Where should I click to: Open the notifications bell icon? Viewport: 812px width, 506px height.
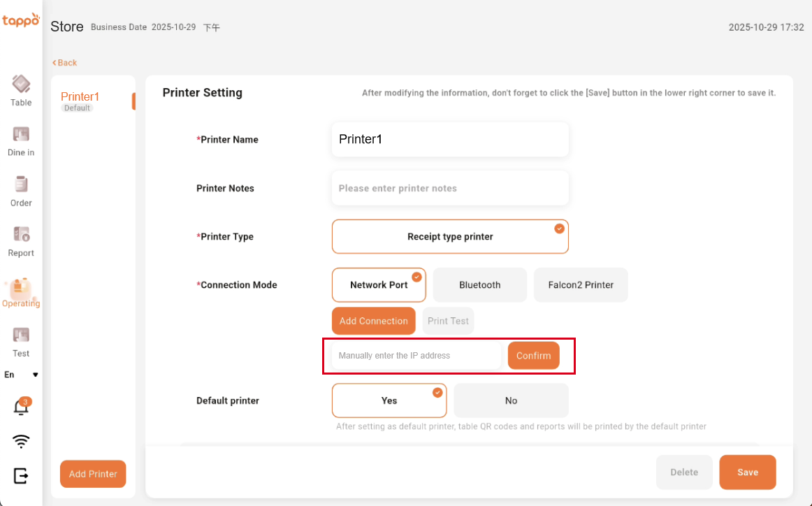[22, 407]
